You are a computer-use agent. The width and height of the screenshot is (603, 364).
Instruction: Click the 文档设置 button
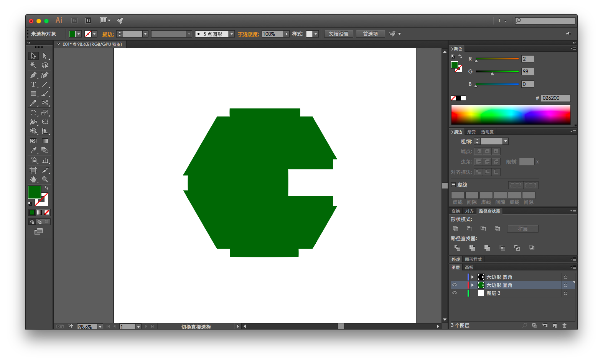coord(339,34)
